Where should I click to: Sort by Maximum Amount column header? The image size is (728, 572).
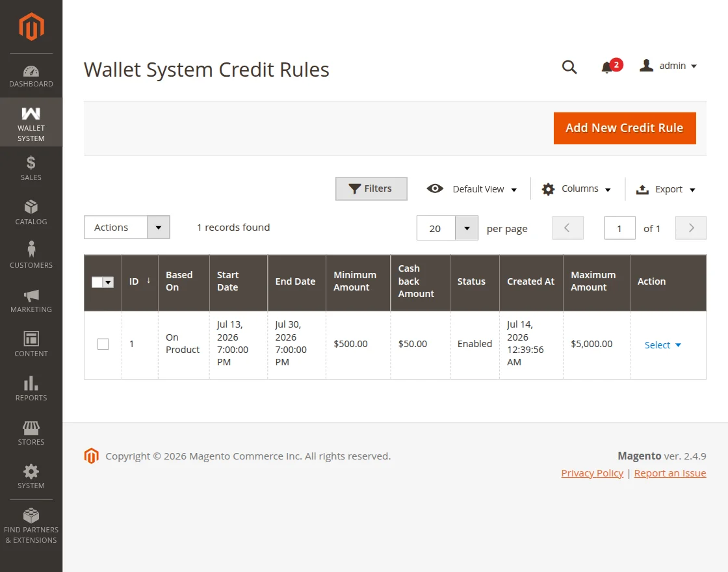point(597,281)
